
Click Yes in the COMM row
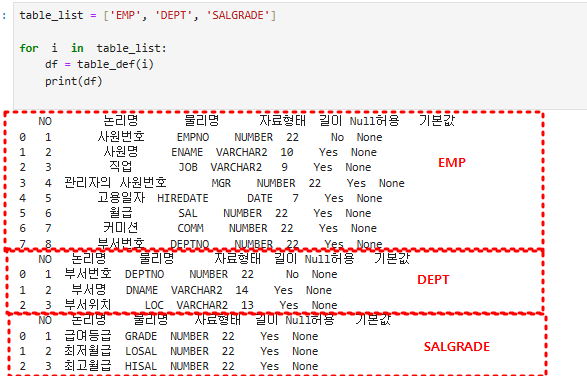(x=328, y=228)
